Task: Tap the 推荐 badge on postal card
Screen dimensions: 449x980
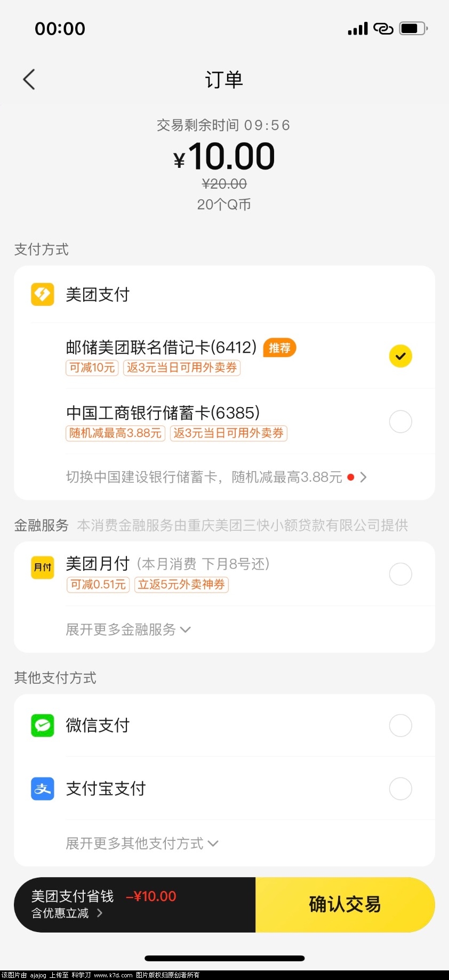Action: click(279, 348)
